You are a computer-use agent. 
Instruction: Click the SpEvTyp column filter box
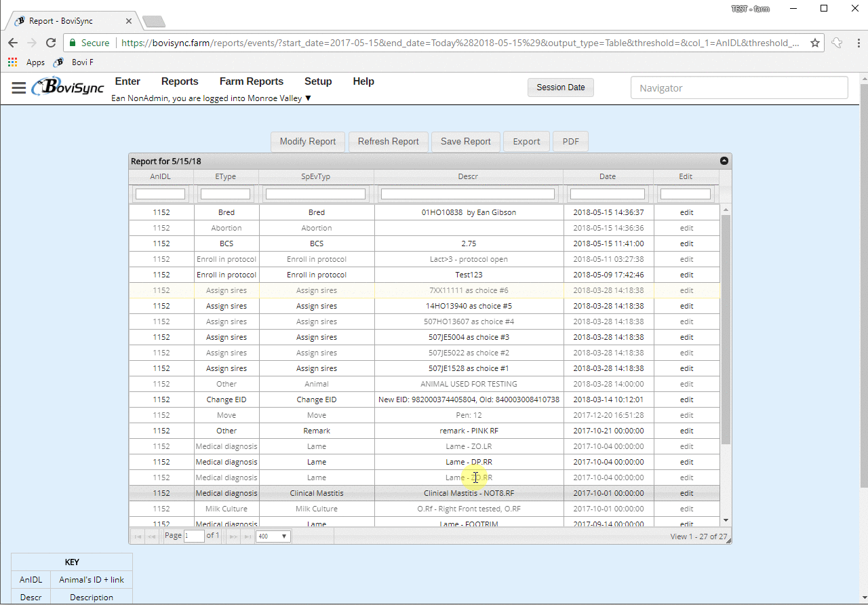coord(315,194)
